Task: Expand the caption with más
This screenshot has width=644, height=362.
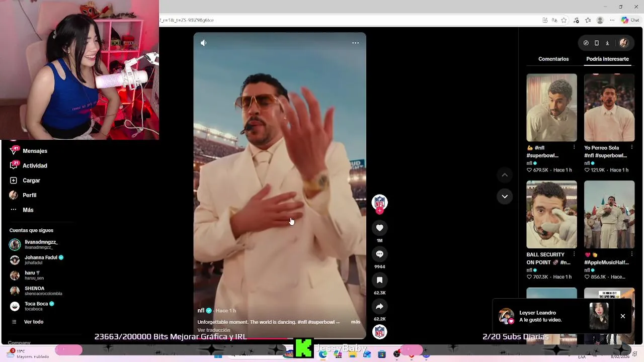Action: coord(356,322)
